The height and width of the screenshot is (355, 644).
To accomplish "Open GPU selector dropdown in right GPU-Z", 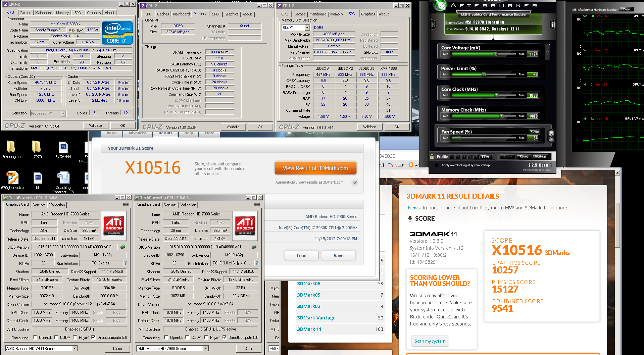I will point(206,349).
